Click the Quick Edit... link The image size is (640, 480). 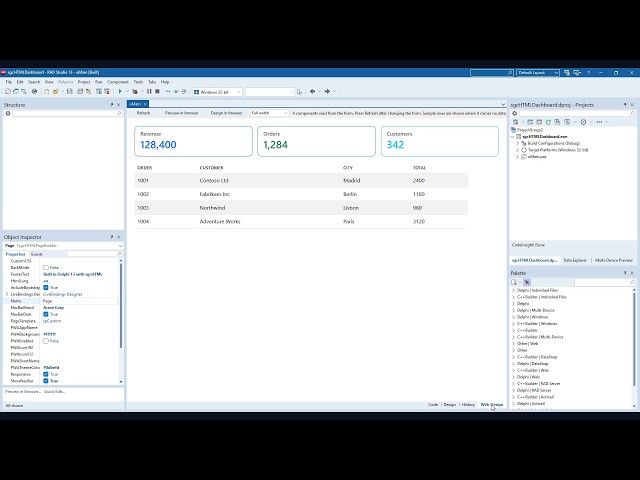[x=54, y=392]
